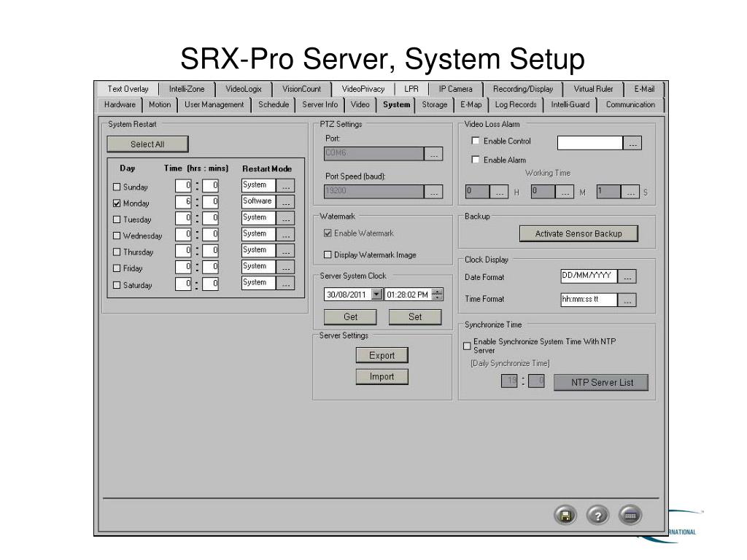Open Saturday restart mode selector
The image size is (747, 560).
click(286, 283)
